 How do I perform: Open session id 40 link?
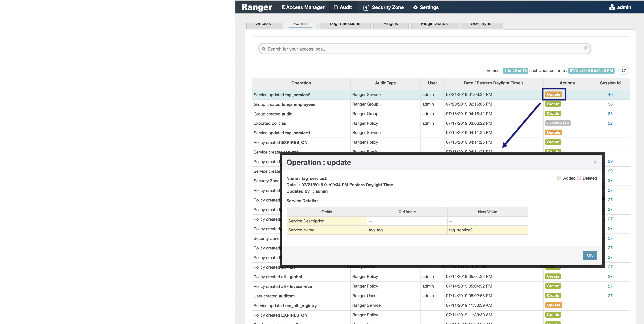[x=610, y=95]
